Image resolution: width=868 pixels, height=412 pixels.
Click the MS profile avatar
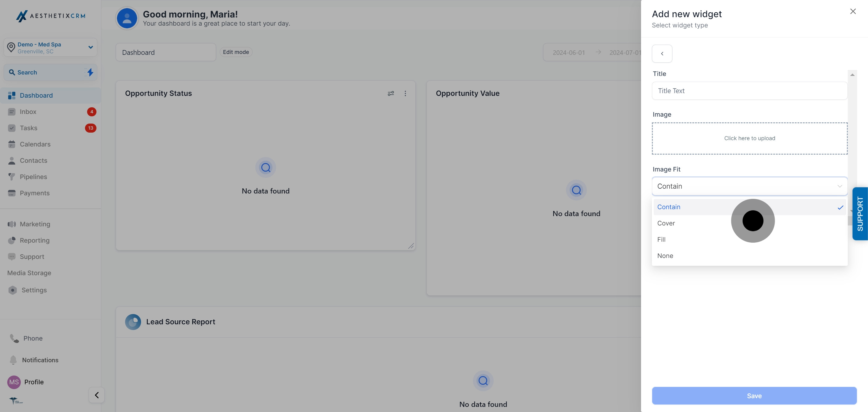pos(14,382)
